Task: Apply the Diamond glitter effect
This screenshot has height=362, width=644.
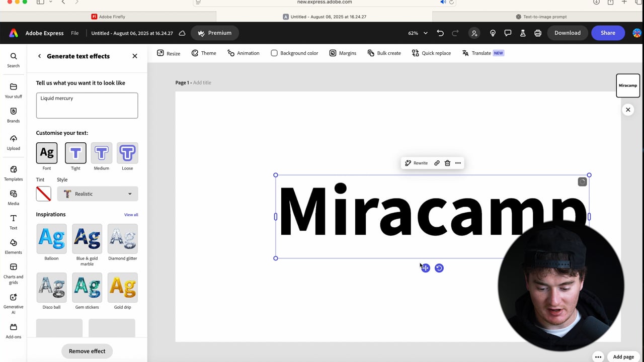Action: (x=123, y=239)
